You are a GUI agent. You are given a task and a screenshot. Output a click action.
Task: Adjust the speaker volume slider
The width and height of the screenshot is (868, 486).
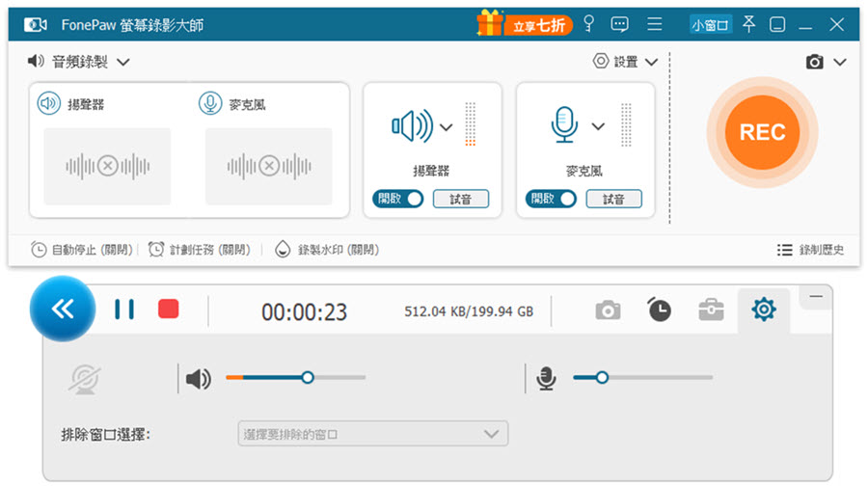(296, 377)
